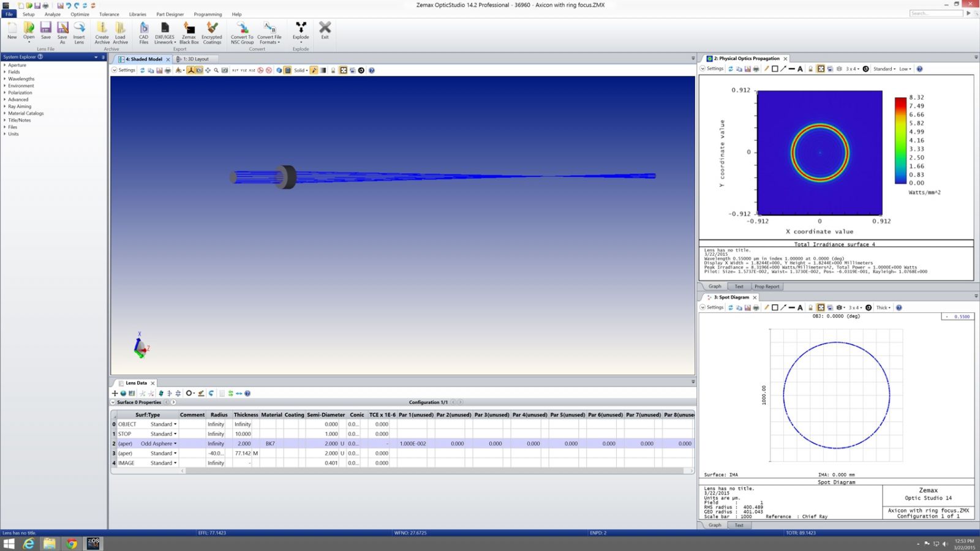This screenshot has width=980, height=551.
Task: Open Settings in Physical Optics window
Action: tap(712, 69)
